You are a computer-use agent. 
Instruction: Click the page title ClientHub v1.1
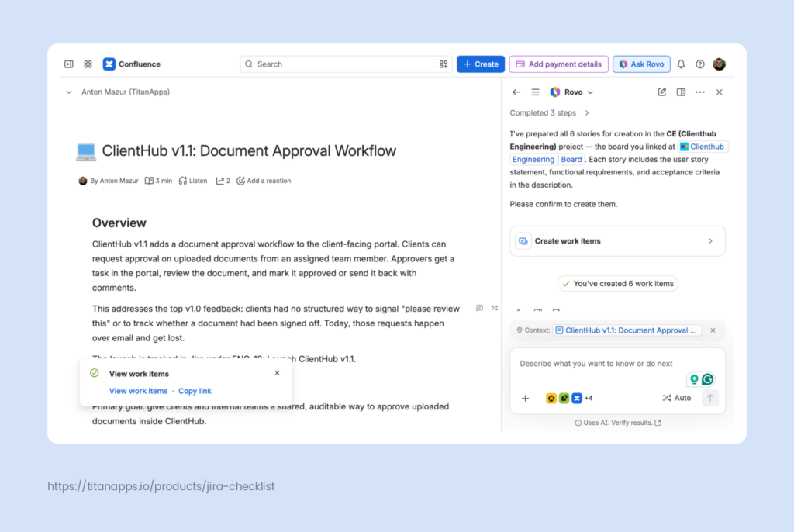pyautogui.click(x=249, y=151)
